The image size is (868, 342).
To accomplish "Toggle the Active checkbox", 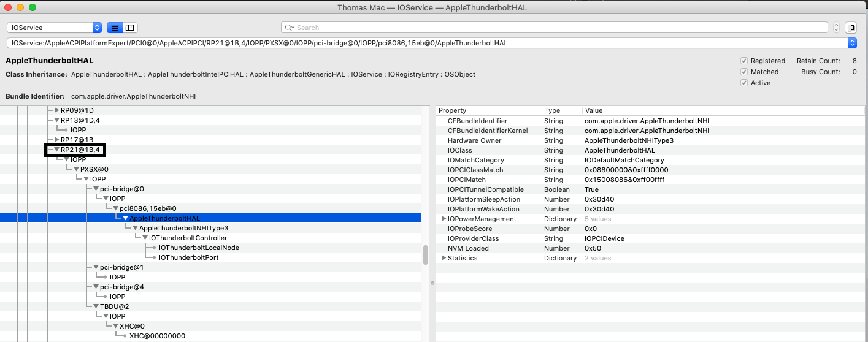I will [x=744, y=83].
